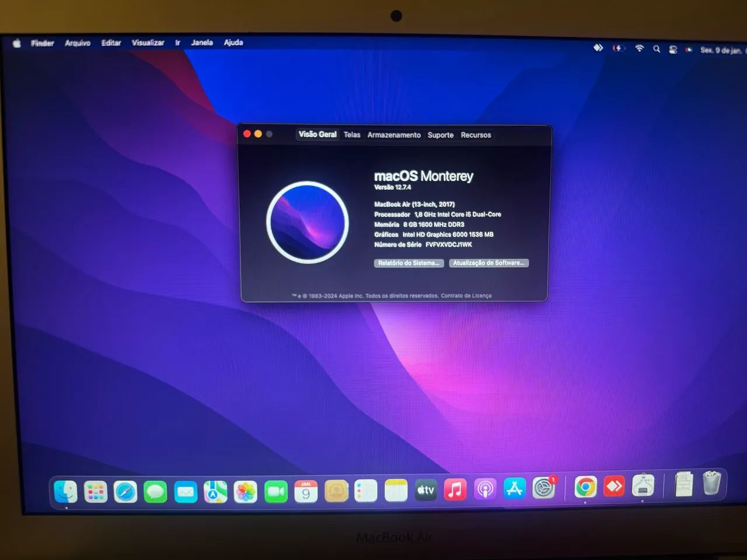Viewport: 747px width, 560px height.
Task: Open the Maps app in the Dock
Action: tap(216, 492)
